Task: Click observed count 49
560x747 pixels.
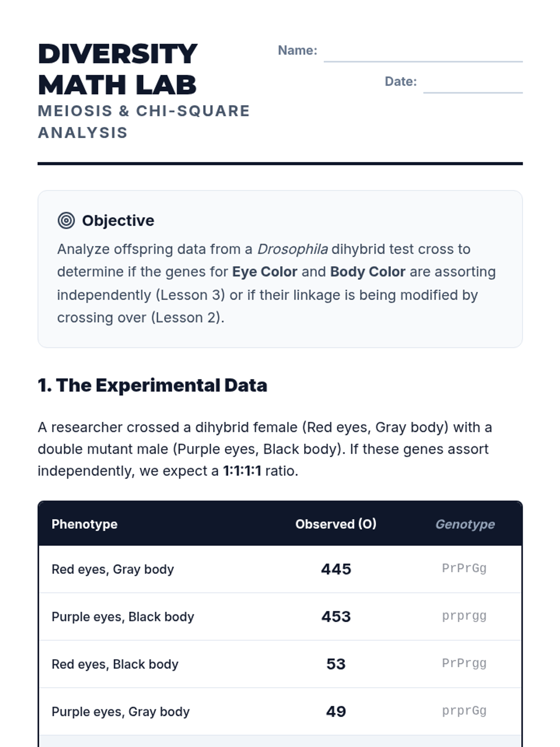Action: (x=336, y=711)
